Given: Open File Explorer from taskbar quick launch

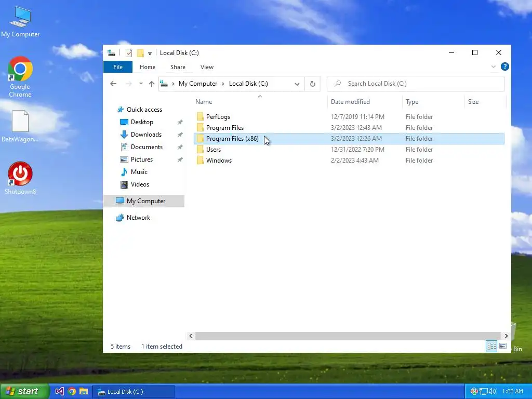Looking at the screenshot, I should pyautogui.click(x=84, y=392).
